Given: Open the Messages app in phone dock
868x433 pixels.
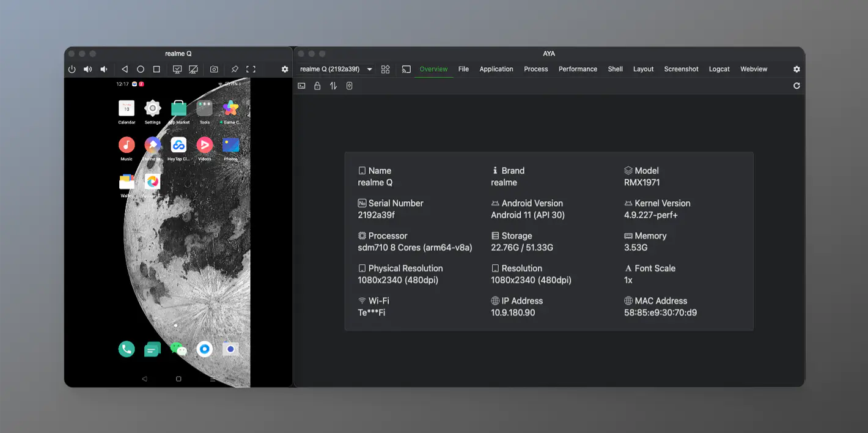Looking at the screenshot, I should click(x=152, y=349).
